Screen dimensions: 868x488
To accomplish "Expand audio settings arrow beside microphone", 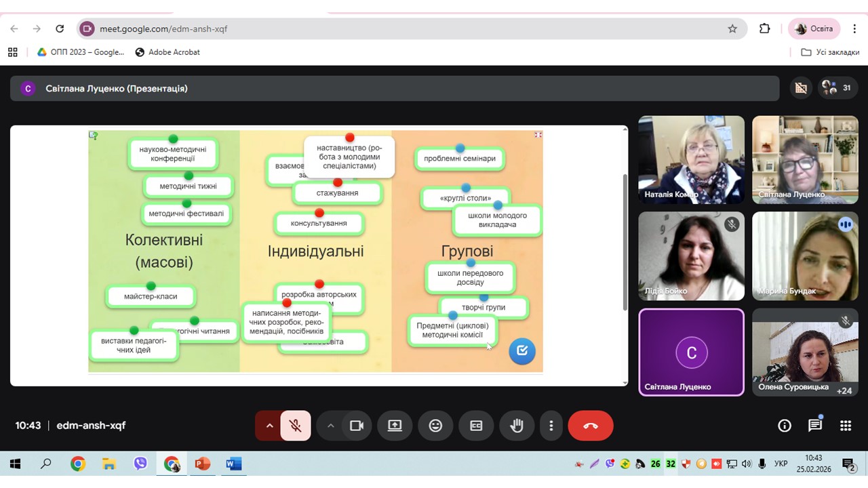I will (x=269, y=426).
